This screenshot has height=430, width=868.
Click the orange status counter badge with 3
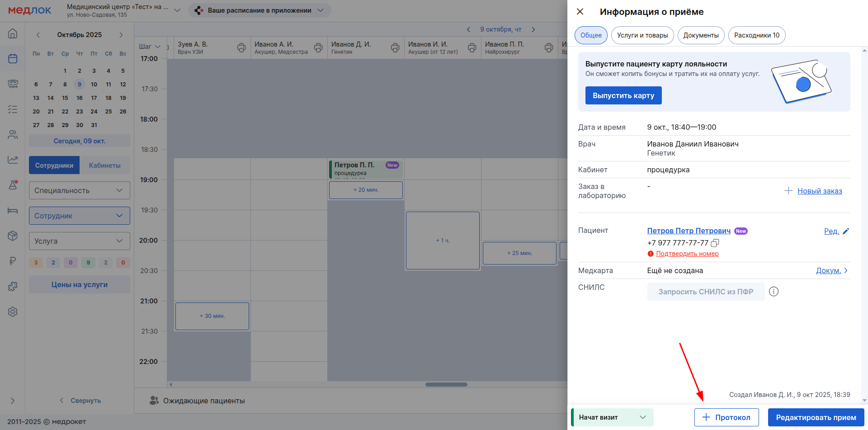36,263
